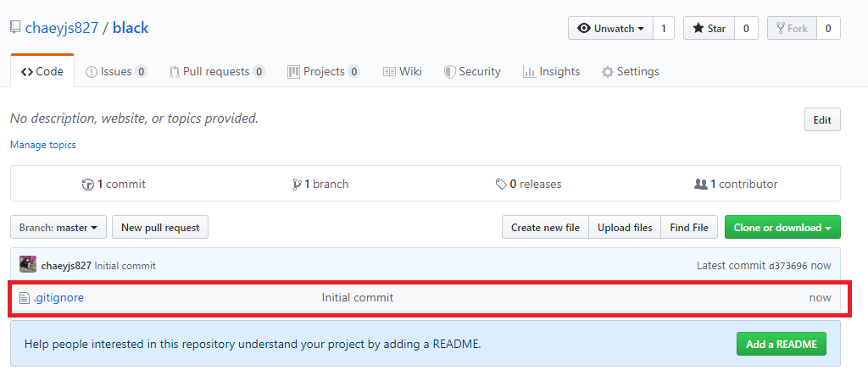This screenshot has width=868, height=392.
Task: Switch to the Code tab
Action: point(42,71)
